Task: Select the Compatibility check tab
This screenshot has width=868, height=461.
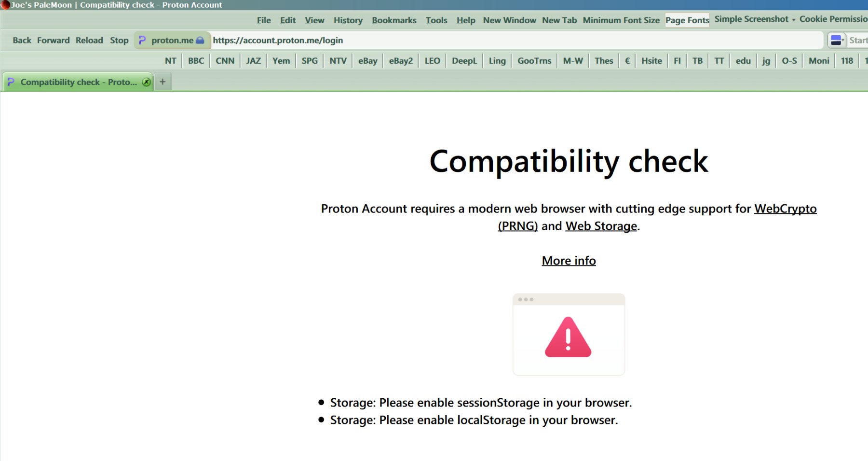Action: pos(78,82)
